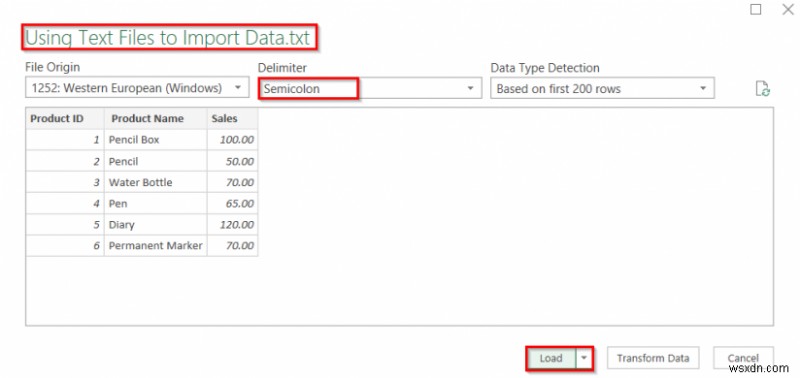Image resolution: width=800 pixels, height=378 pixels.
Task: Click the Transform Data button
Action: tap(653, 358)
